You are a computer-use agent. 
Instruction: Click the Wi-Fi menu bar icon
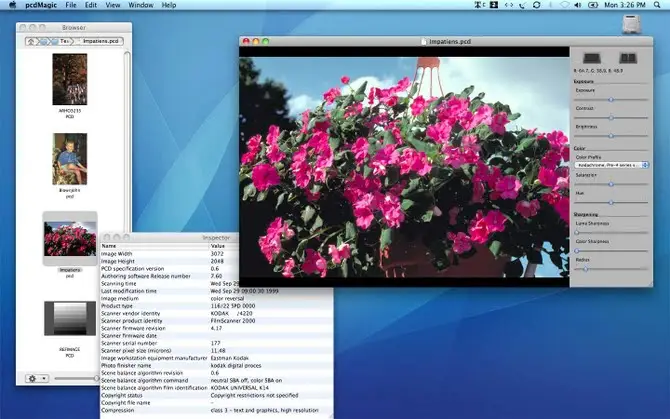coord(564,5)
